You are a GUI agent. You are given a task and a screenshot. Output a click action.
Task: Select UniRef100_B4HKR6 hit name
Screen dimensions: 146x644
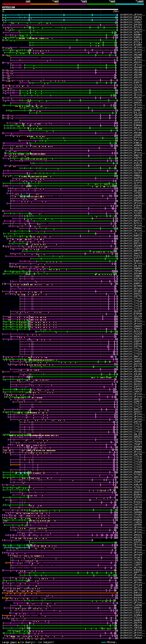point(131,595)
